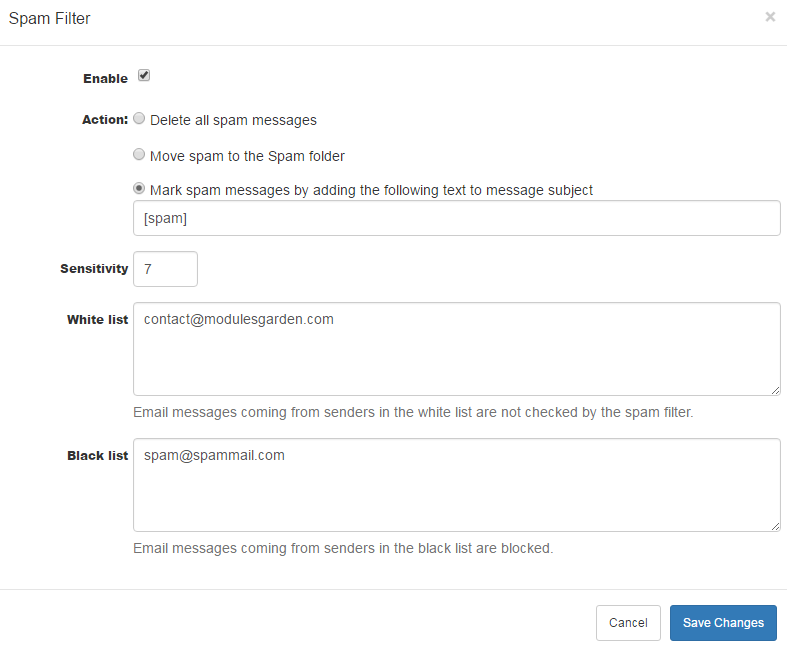The height and width of the screenshot is (650, 787).
Task: Click the Enable label
Action: point(105,79)
